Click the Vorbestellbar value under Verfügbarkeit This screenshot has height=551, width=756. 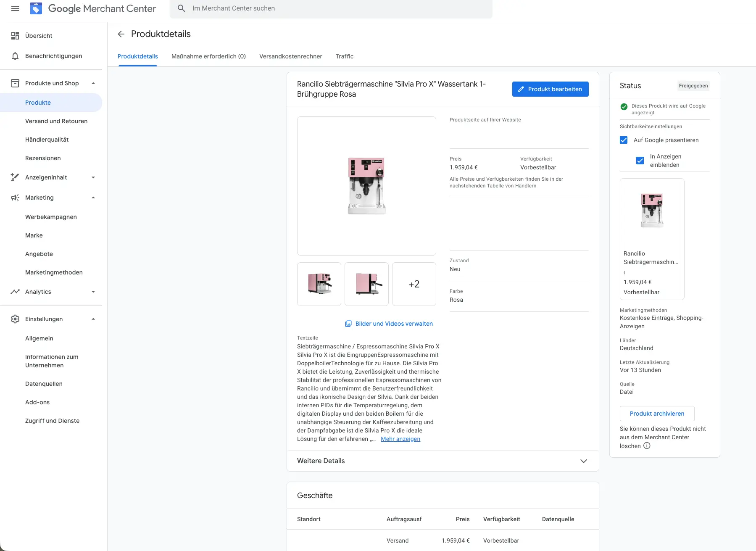click(538, 167)
